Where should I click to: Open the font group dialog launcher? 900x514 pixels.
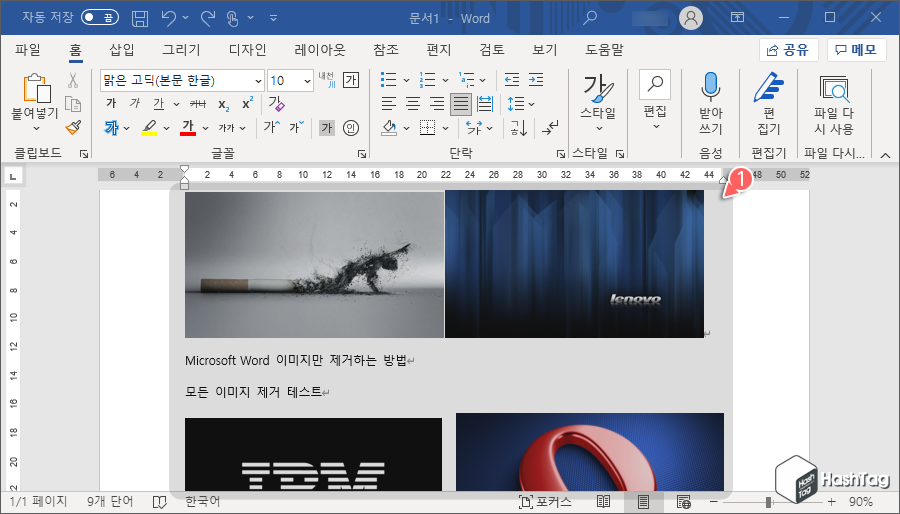[x=362, y=154]
